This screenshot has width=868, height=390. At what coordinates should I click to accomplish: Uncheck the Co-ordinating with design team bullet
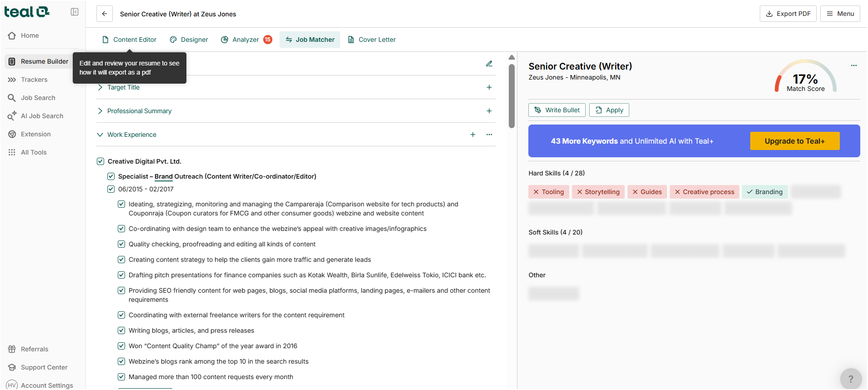click(x=121, y=229)
